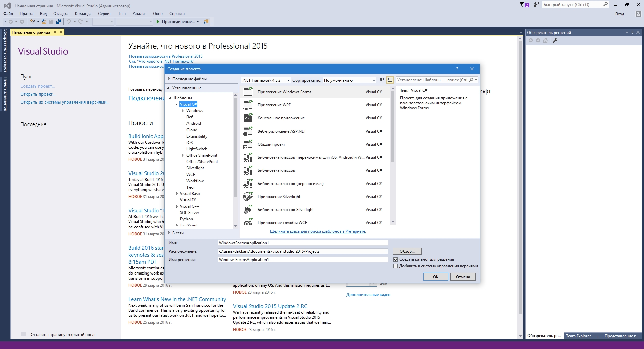The height and width of the screenshot is (349, 644).
Task: Open Learn What's New in .NET Community
Action: [x=177, y=299]
